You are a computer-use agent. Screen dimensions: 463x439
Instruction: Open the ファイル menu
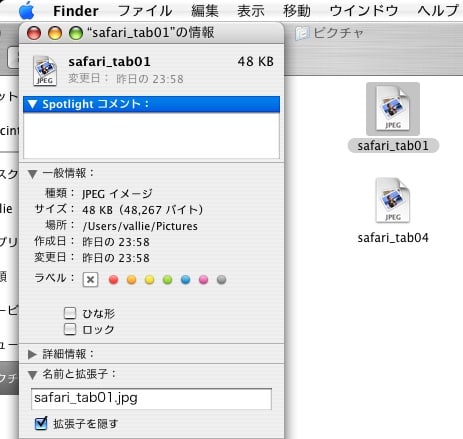click(145, 11)
